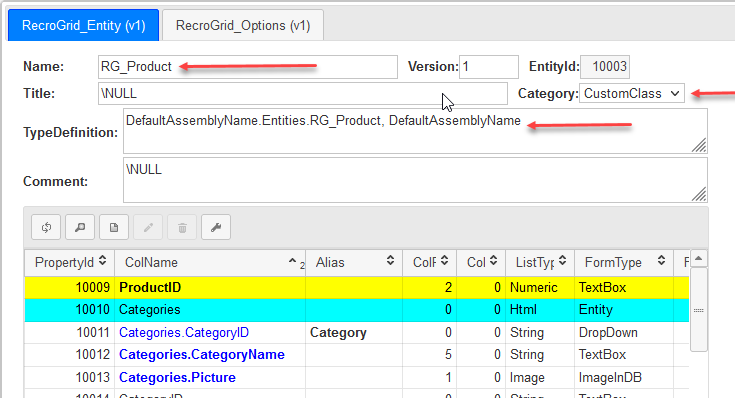This screenshot has height=398, width=735.
Task: Click the refresh grid toolbar icon
Action: (46, 227)
